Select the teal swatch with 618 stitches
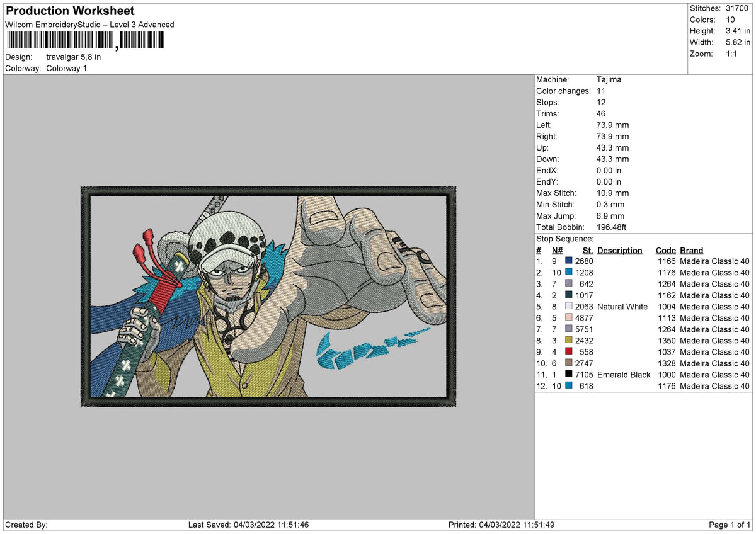Screen dimensions: 756x534 (x=569, y=386)
